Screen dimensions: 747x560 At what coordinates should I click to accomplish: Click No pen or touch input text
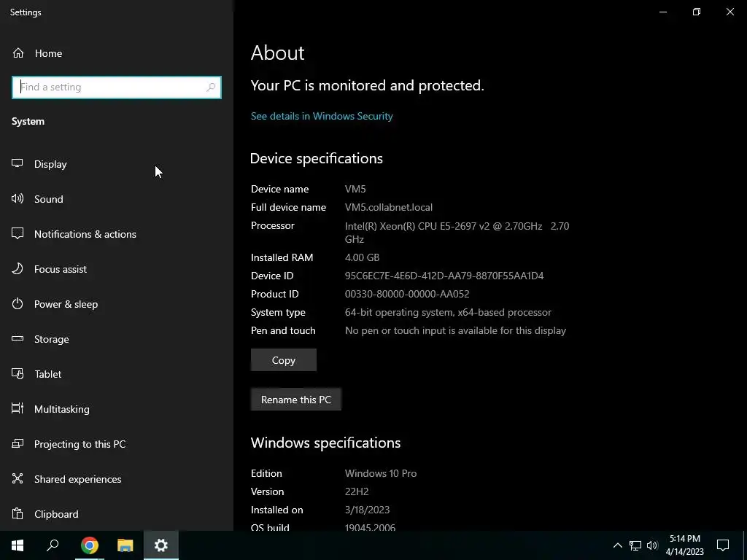click(x=455, y=330)
